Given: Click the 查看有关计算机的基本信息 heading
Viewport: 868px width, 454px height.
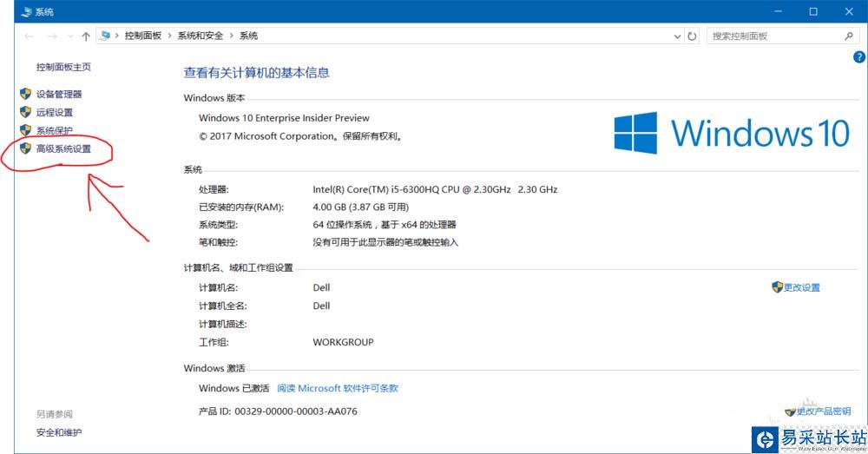Looking at the screenshot, I should click(x=256, y=73).
